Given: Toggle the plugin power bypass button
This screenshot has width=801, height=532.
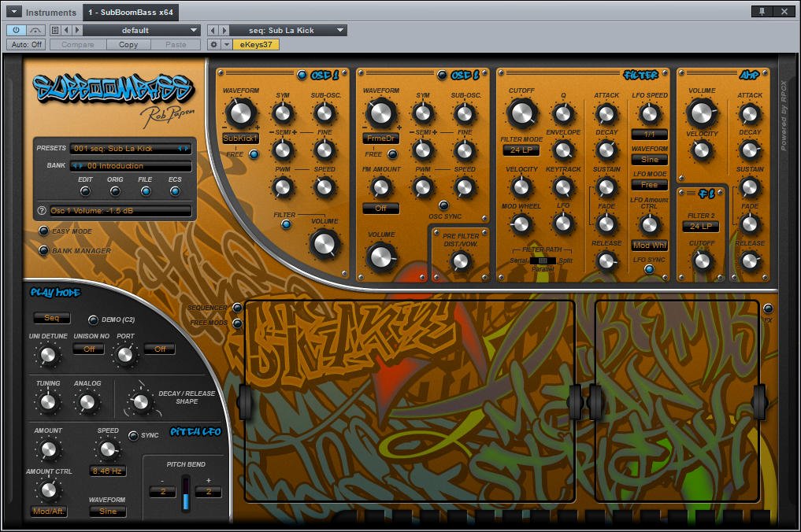Looking at the screenshot, I should coord(16,30).
